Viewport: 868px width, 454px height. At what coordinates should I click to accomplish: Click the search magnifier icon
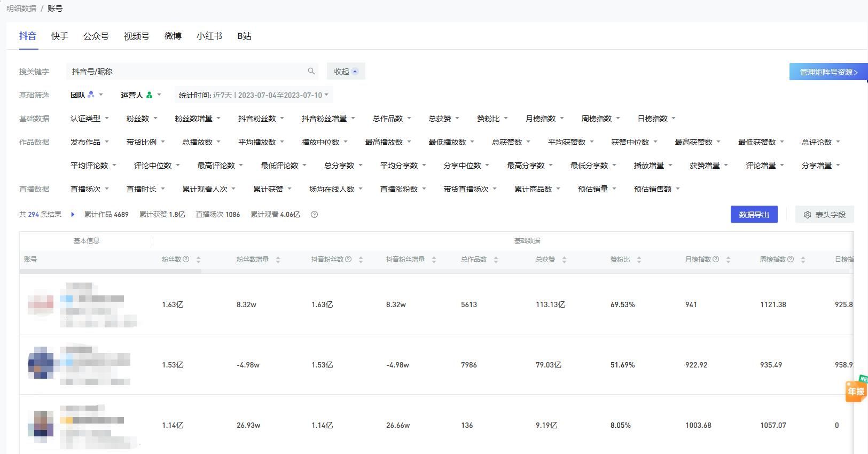coord(311,71)
